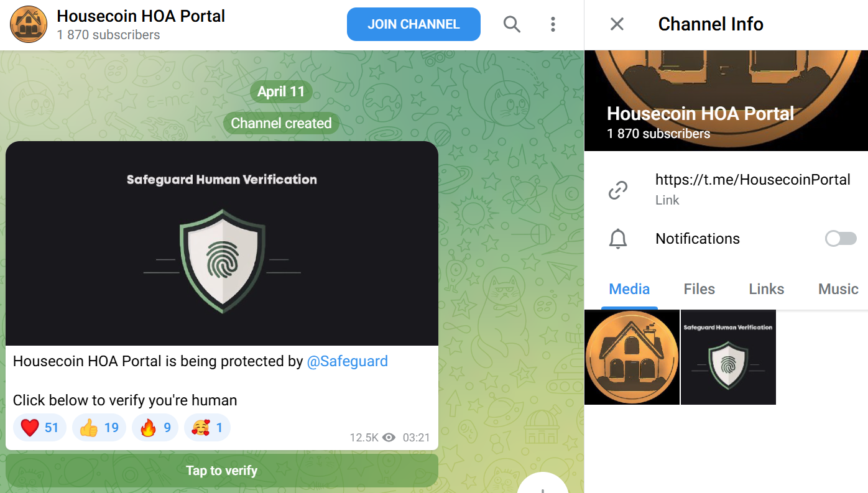The height and width of the screenshot is (493, 868).
Task: Open the Safeguard Verification media thumbnail
Action: [x=728, y=357]
